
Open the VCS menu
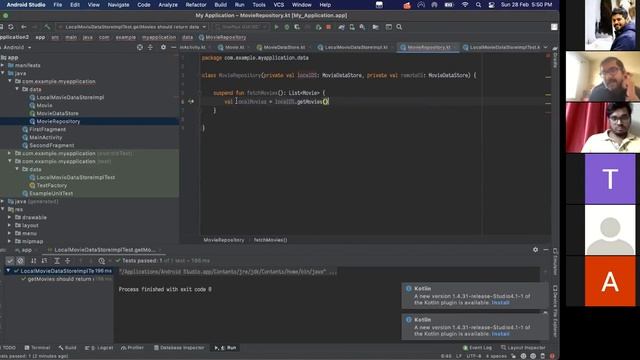[279, 5]
